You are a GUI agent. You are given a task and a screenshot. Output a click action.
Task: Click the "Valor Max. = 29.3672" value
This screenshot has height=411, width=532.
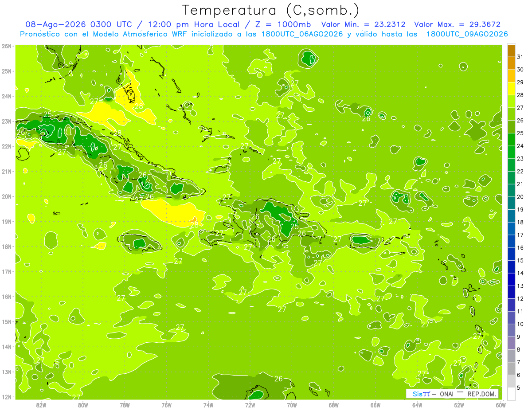pyautogui.click(x=457, y=24)
